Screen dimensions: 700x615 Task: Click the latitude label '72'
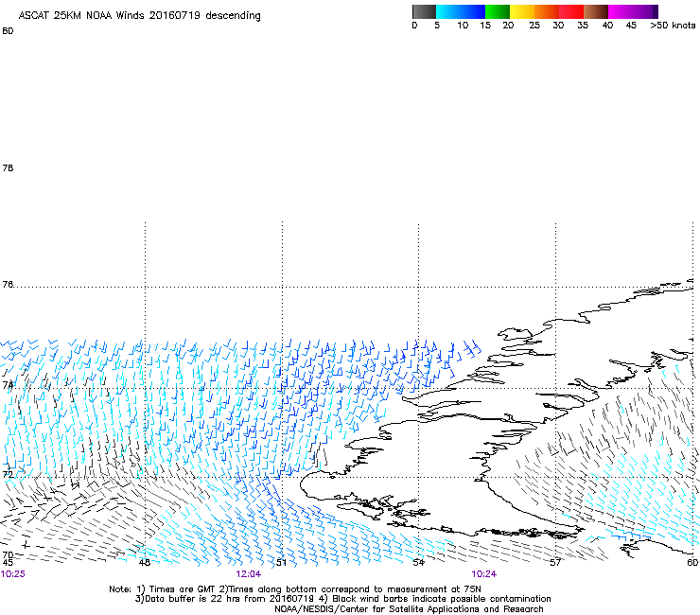click(x=8, y=474)
